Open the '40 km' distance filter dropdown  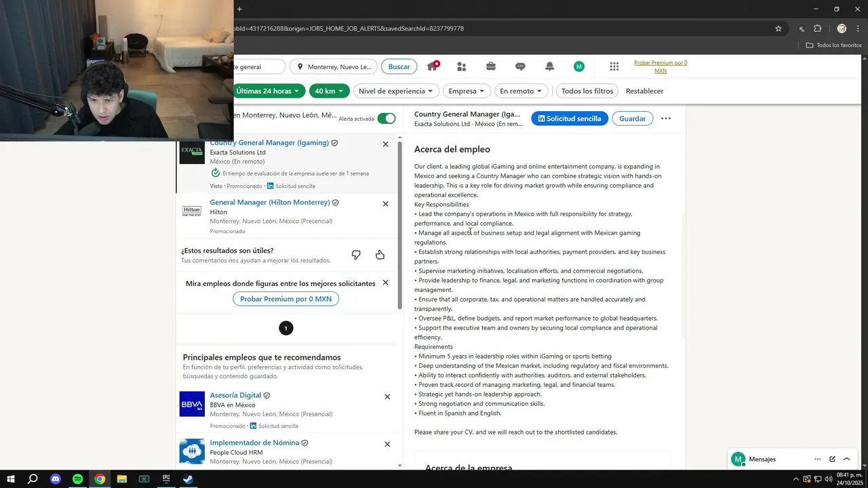click(330, 91)
